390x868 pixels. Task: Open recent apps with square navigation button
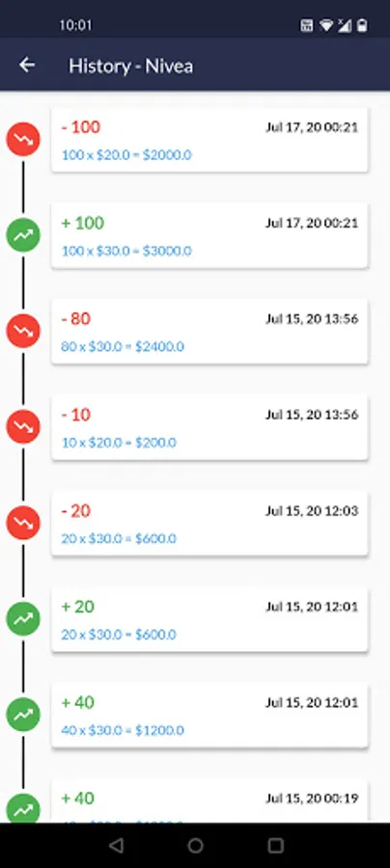pyautogui.click(x=275, y=845)
